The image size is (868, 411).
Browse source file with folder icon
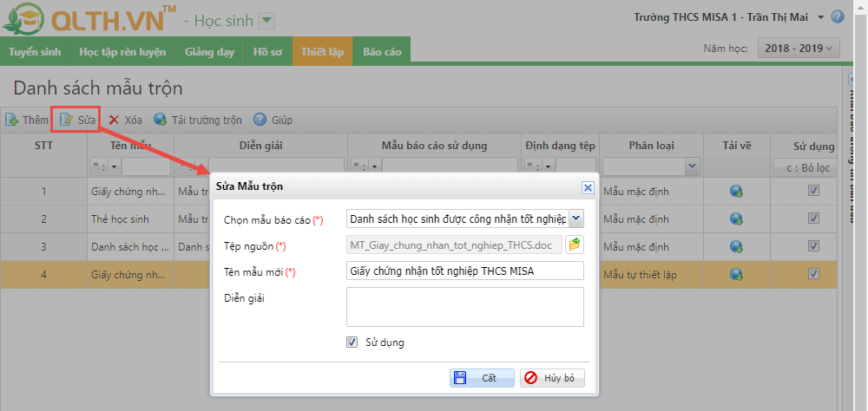(574, 245)
